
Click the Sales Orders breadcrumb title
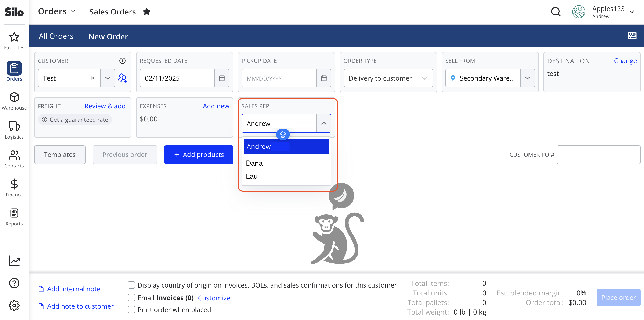[x=112, y=12]
